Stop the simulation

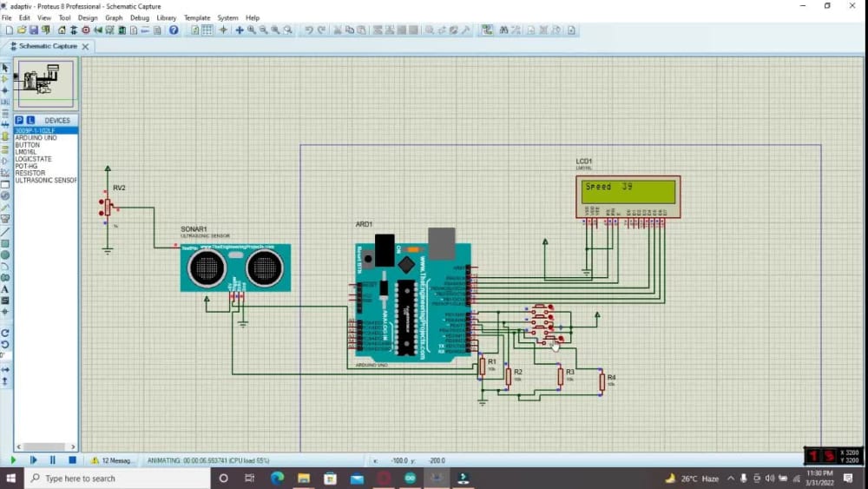[72, 460]
